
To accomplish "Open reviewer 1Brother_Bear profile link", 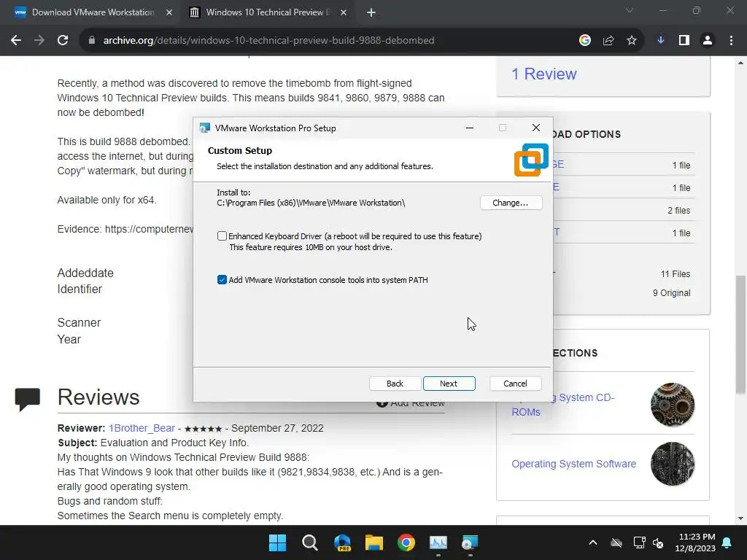I will pos(142,428).
